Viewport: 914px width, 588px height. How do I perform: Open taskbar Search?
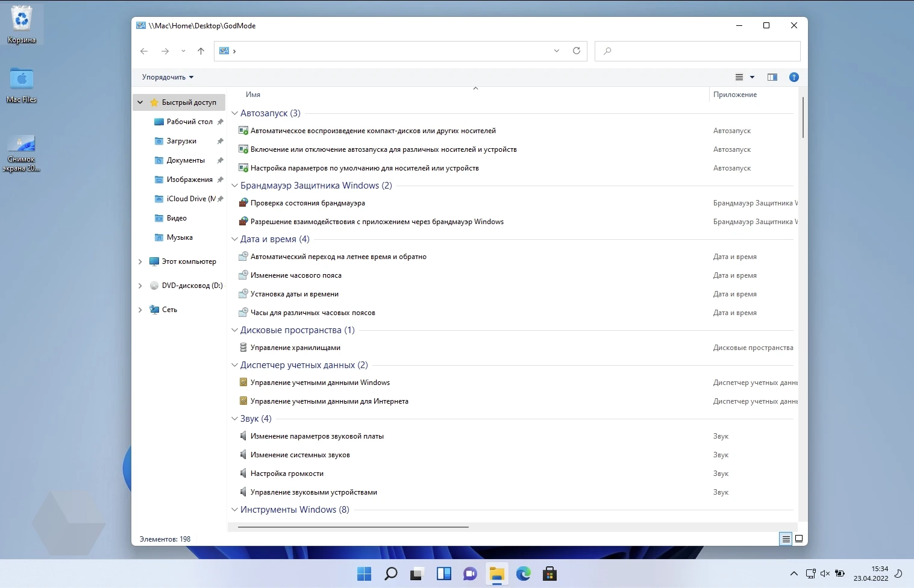point(391,574)
